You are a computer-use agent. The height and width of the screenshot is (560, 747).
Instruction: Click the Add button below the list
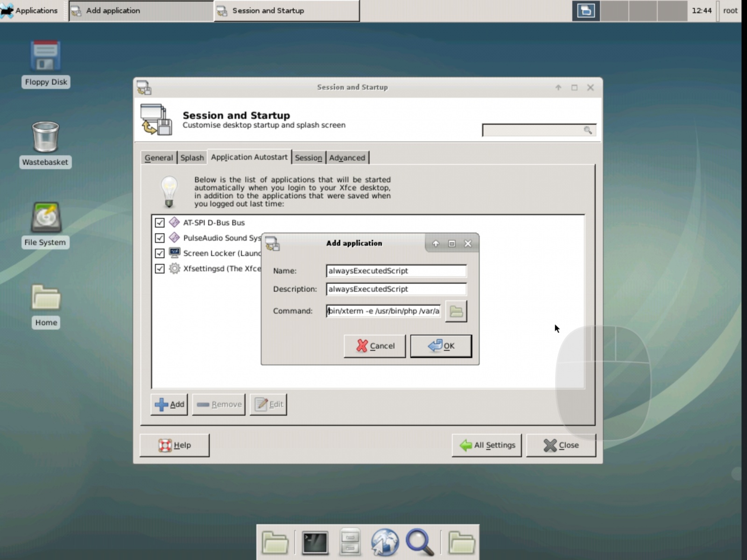point(169,404)
